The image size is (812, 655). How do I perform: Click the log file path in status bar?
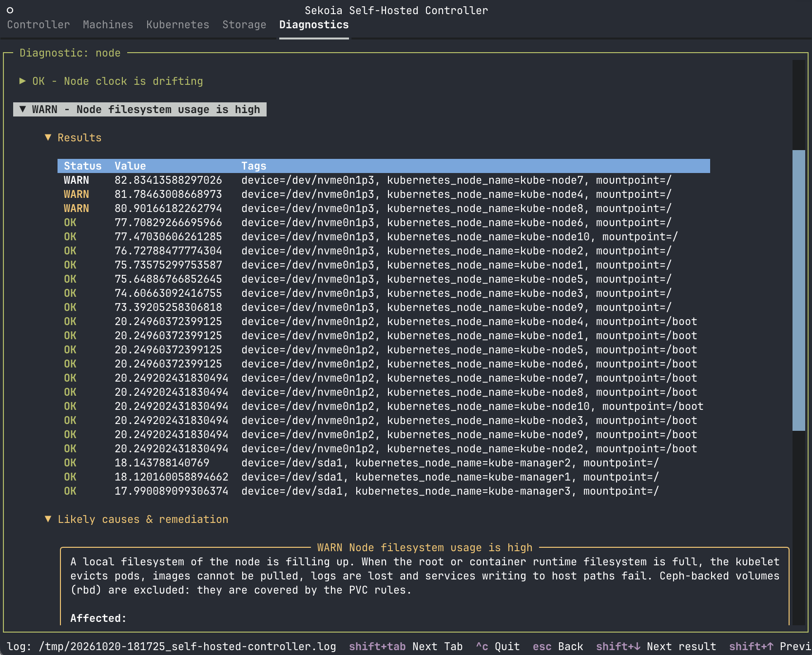[x=188, y=647]
